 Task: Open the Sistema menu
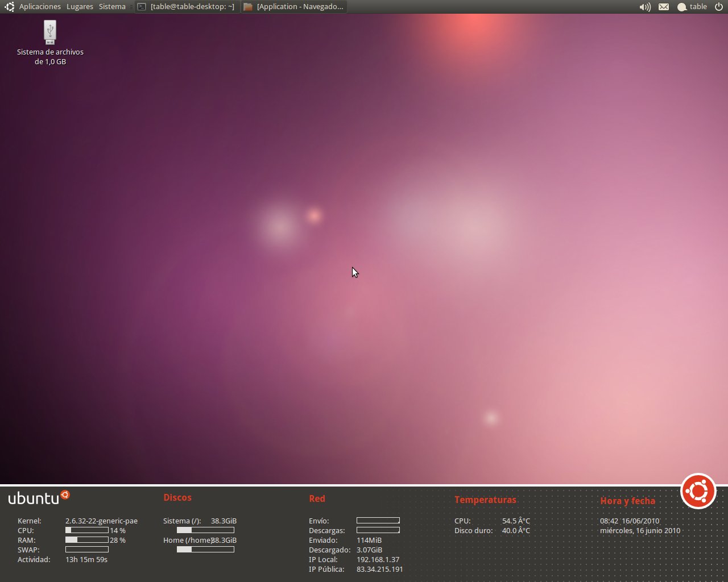[x=112, y=7]
